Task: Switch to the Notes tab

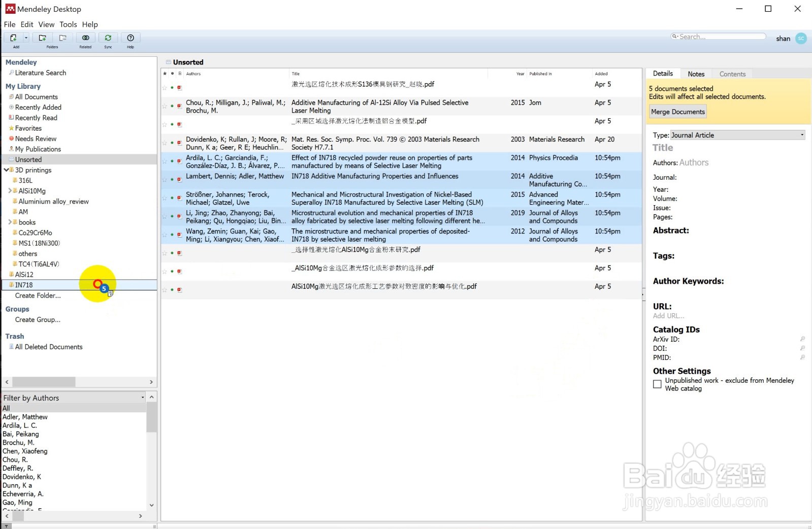Action: coord(696,74)
